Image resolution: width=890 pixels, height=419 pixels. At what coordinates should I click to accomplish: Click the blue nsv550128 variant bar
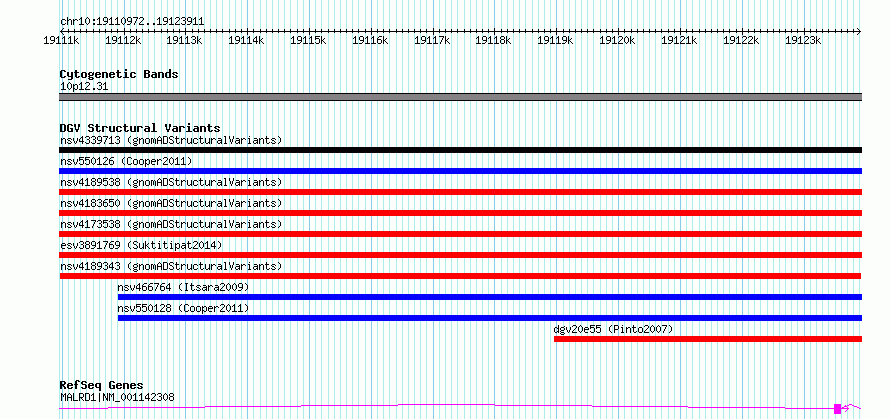(490, 318)
